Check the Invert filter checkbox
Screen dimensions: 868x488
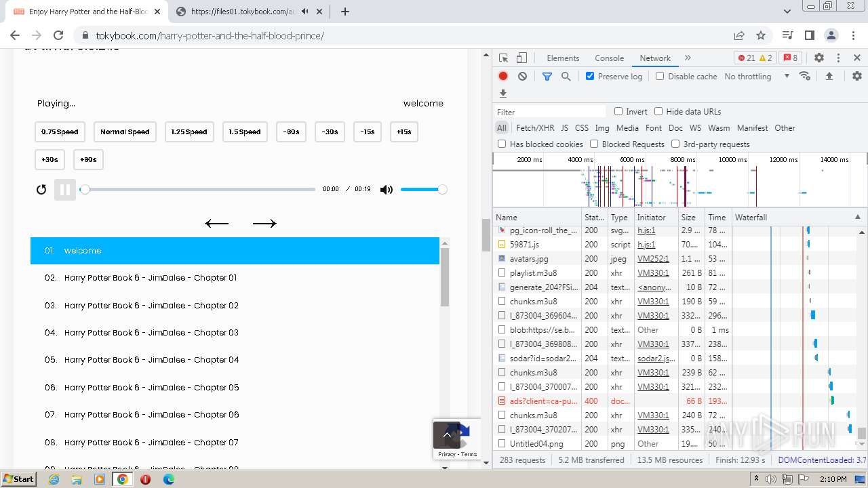click(x=618, y=111)
